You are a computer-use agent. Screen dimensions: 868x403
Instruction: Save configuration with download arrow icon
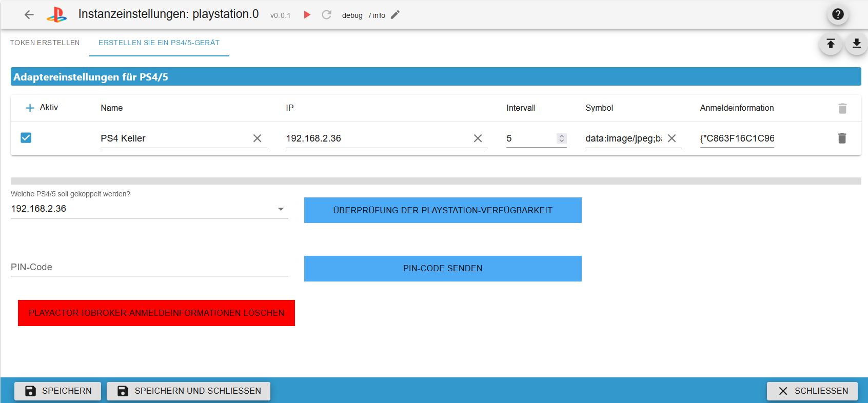pos(857,44)
